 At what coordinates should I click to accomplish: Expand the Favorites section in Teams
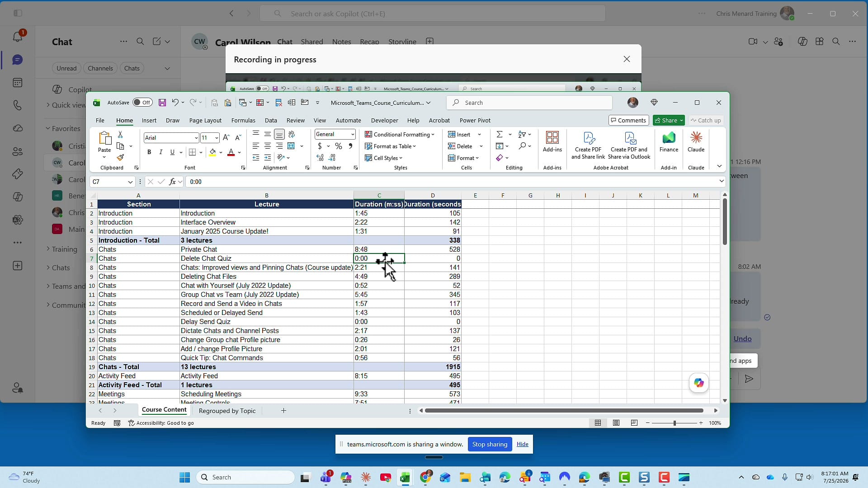(48, 128)
